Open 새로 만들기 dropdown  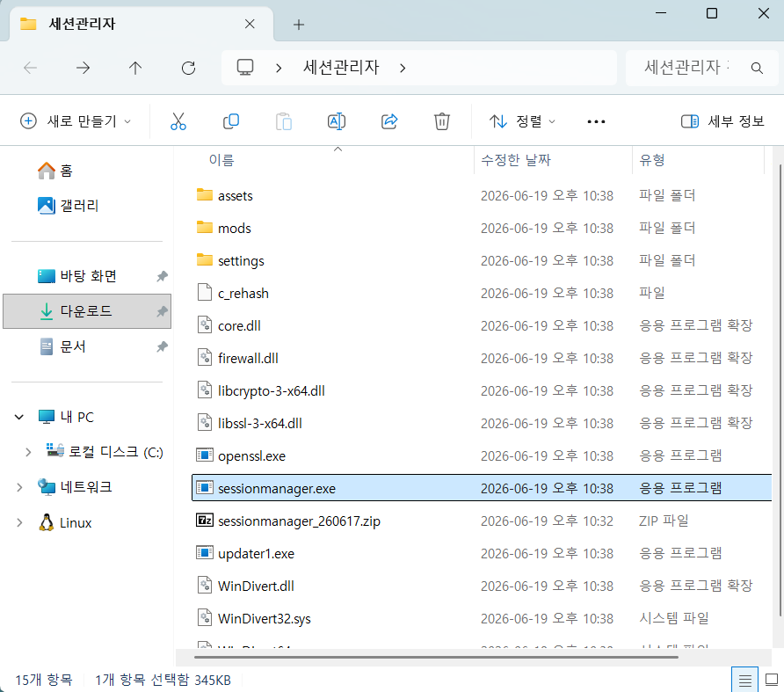coord(76,121)
